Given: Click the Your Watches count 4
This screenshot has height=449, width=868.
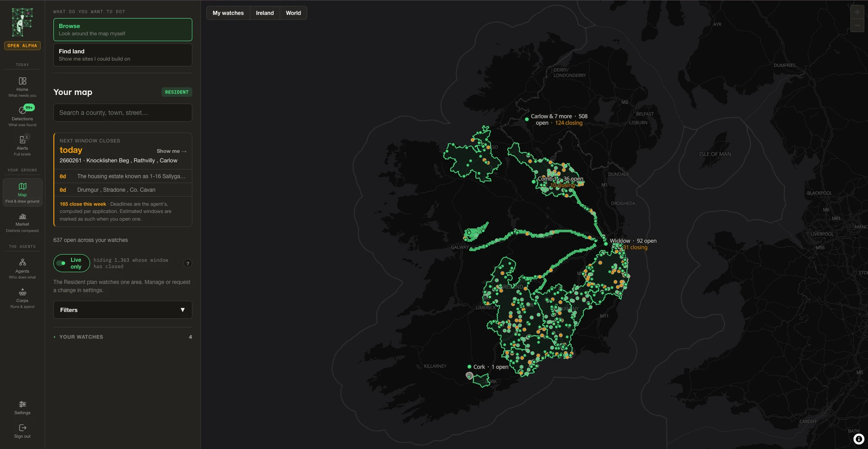Looking at the screenshot, I should click(190, 337).
